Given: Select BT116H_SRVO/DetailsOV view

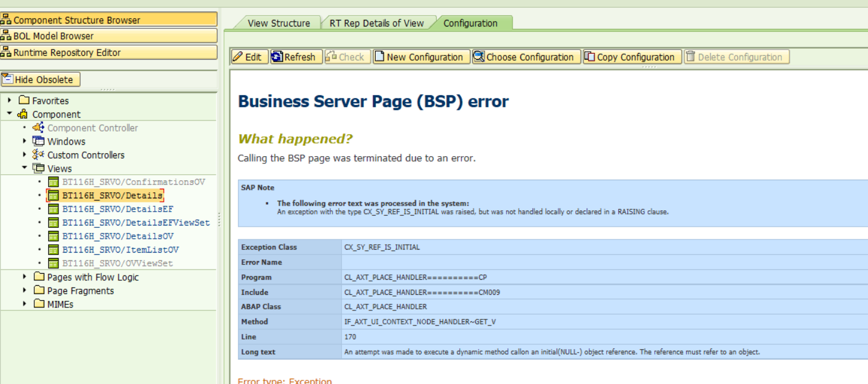Looking at the screenshot, I should (x=118, y=236).
